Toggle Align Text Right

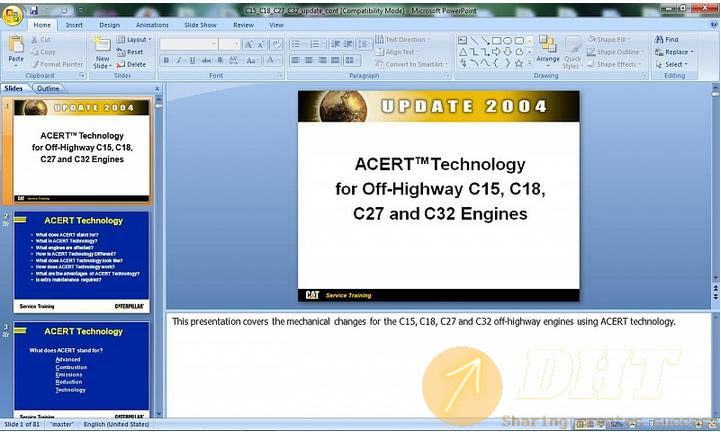tap(322, 60)
